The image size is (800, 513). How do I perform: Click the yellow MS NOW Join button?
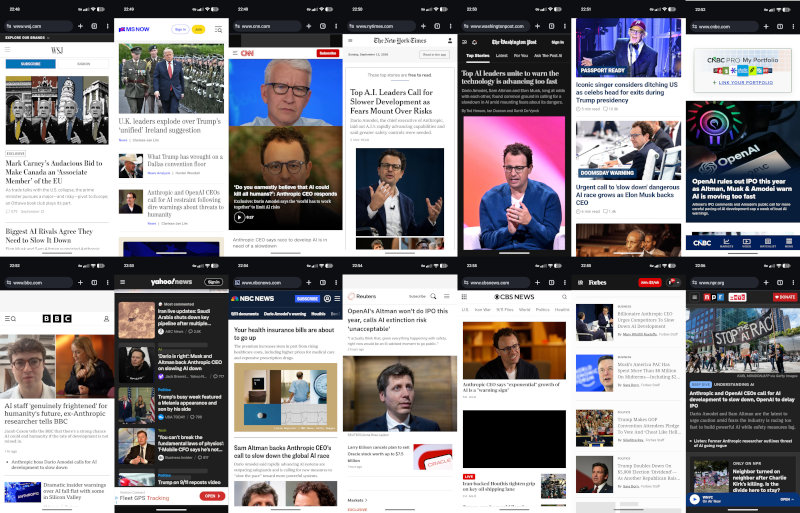[198, 30]
